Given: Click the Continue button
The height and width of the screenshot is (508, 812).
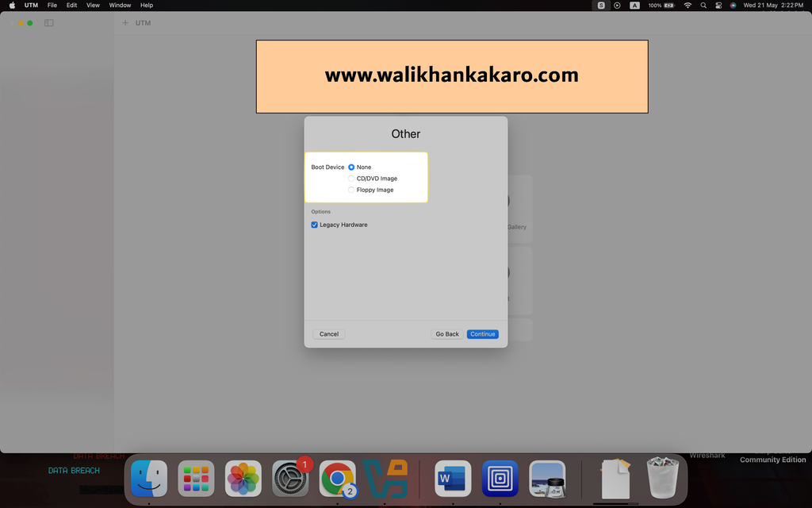Looking at the screenshot, I should tap(483, 334).
